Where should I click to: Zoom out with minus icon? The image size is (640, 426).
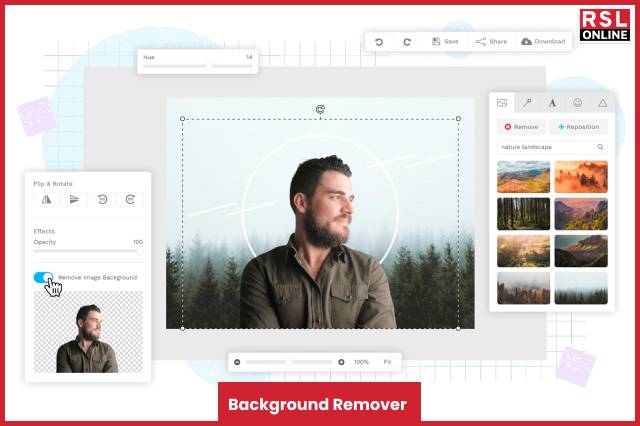tap(237, 362)
